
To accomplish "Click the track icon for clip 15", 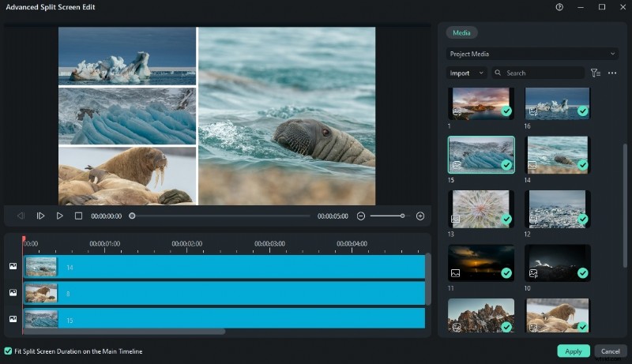I will (13, 319).
